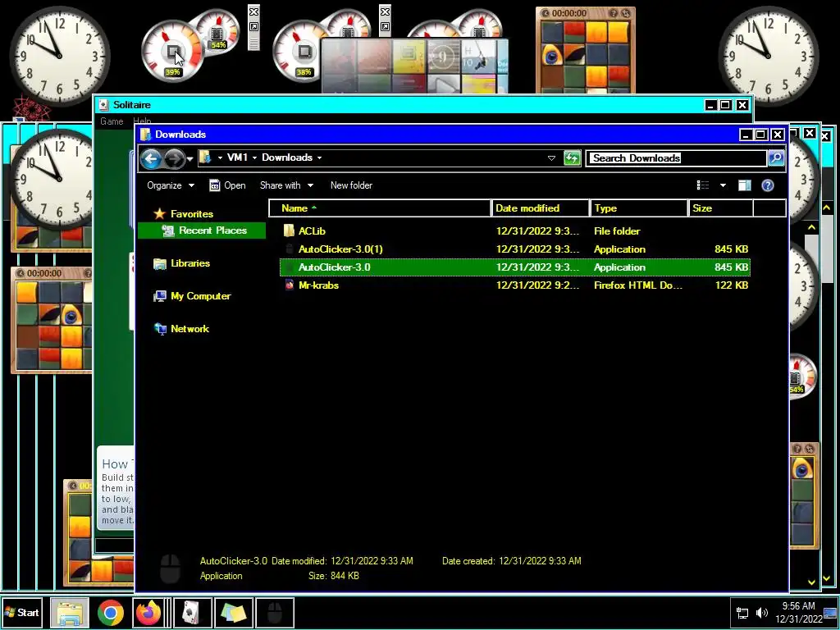Create a New folder
840x630 pixels.
click(351, 185)
